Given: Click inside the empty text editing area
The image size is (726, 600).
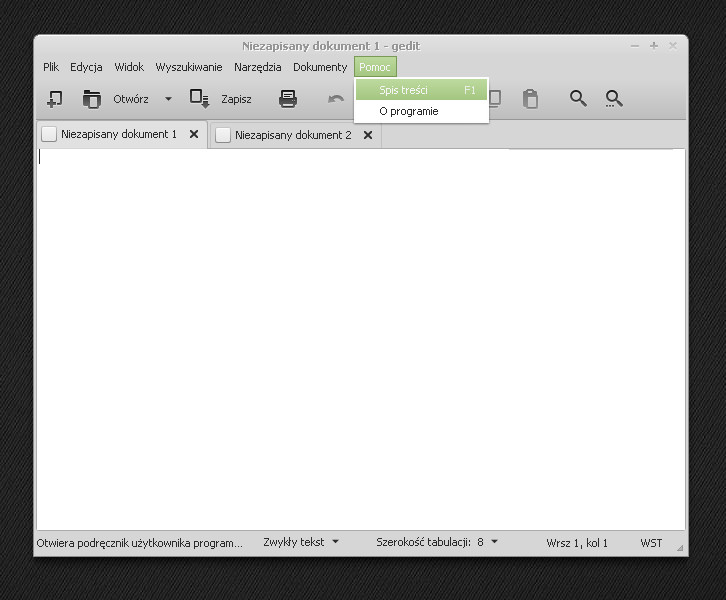Looking at the screenshot, I should pos(361,340).
